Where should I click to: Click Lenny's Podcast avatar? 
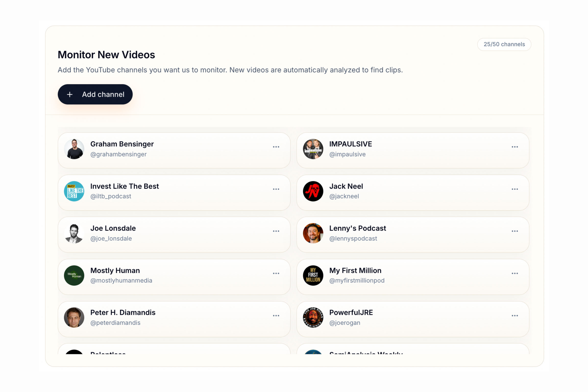pos(313,233)
